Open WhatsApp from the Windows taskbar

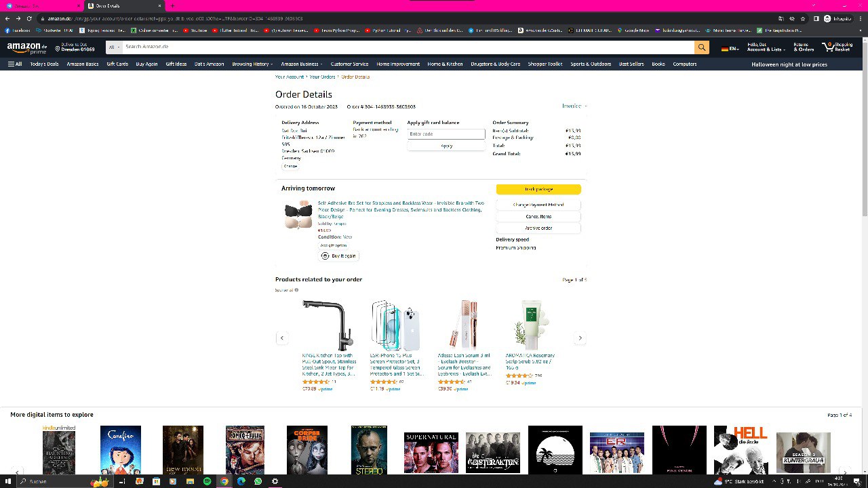[258, 481]
